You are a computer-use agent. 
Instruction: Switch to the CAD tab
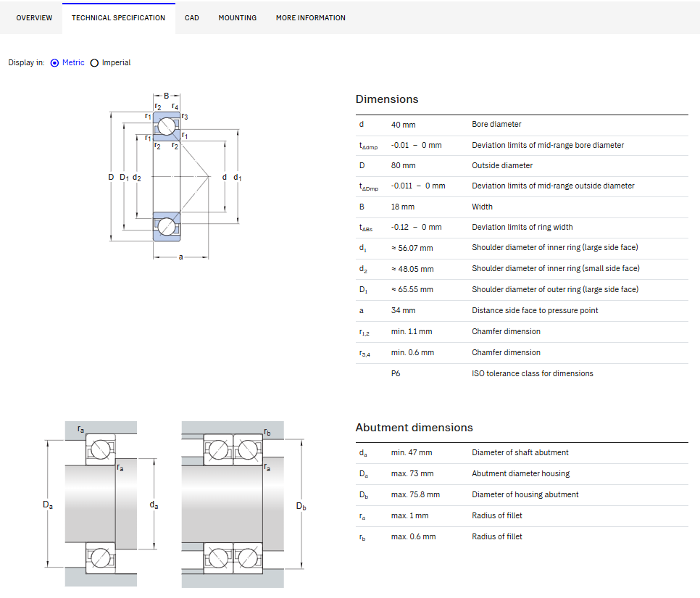(x=191, y=18)
